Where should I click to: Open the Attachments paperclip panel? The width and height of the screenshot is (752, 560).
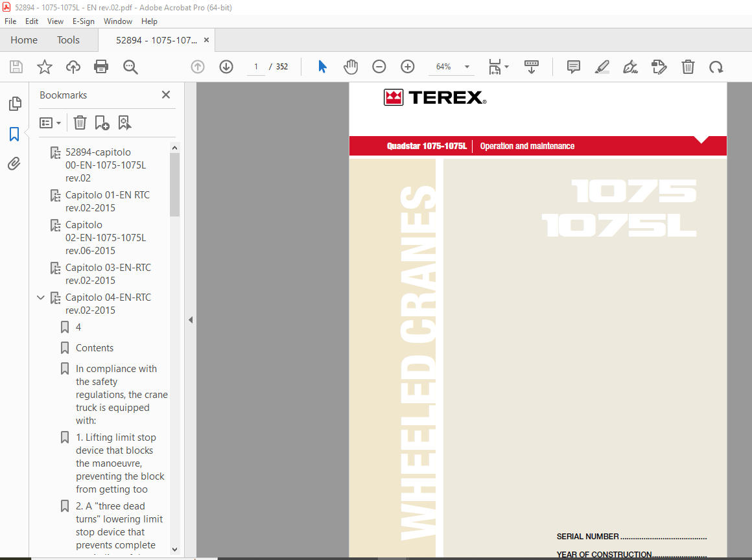click(14, 164)
